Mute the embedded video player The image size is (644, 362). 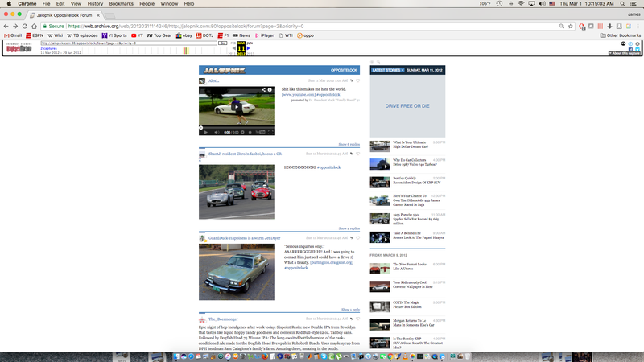[217, 132]
